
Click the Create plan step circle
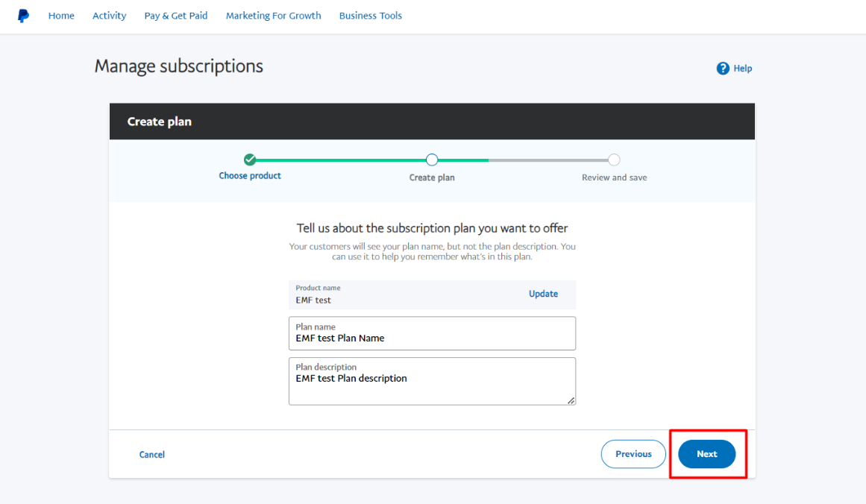click(x=432, y=160)
